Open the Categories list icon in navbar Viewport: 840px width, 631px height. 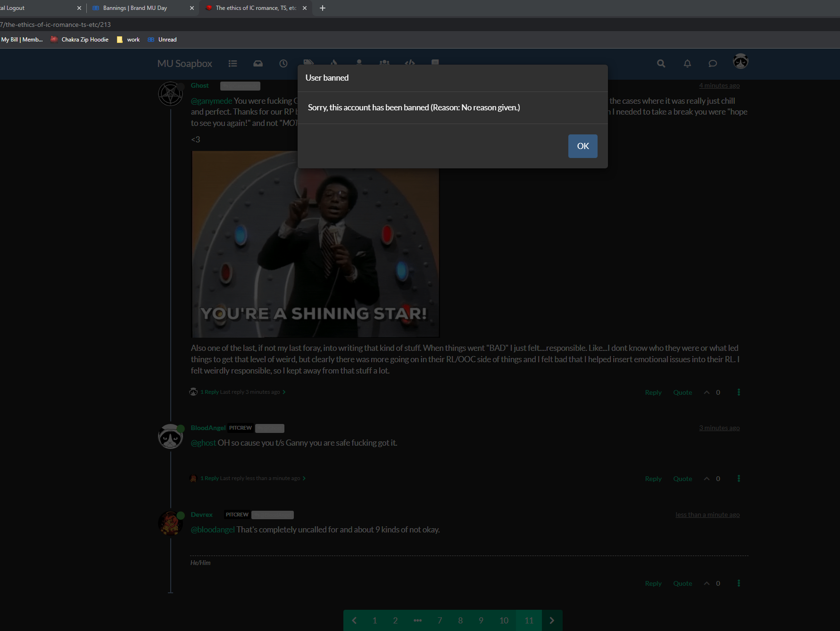(233, 64)
